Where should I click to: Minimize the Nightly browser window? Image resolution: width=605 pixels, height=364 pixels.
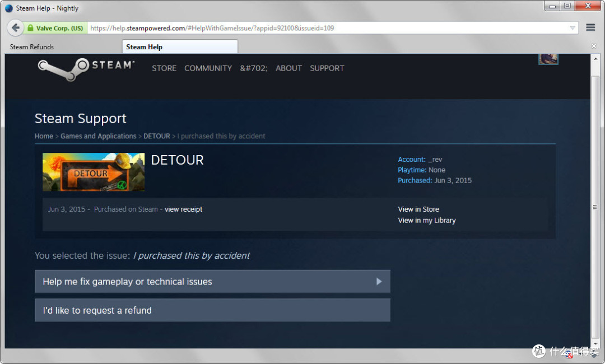pyautogui.click(x=552, y=6)
